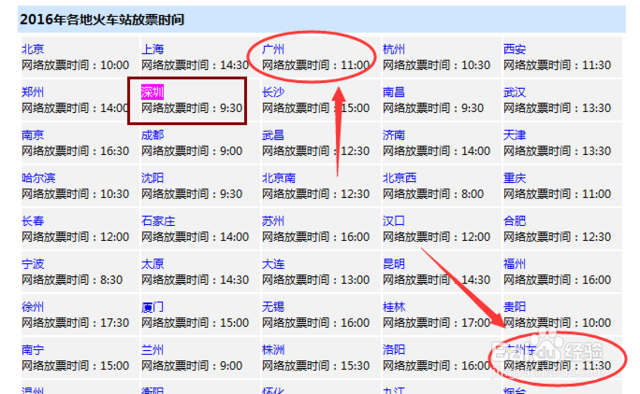Open the 福州 station link
This screenshot has height=394, width=640.
coord(514,264)
